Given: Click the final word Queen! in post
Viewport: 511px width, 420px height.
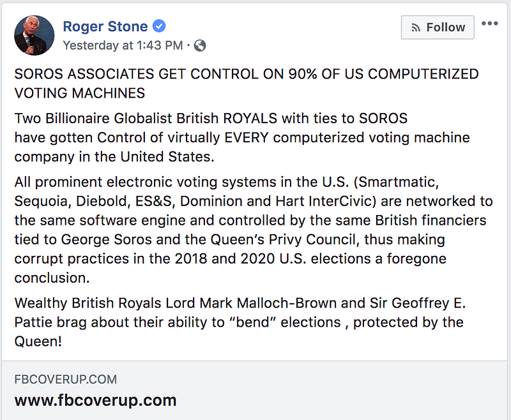Looking at the screenshot, I should 38,341.
